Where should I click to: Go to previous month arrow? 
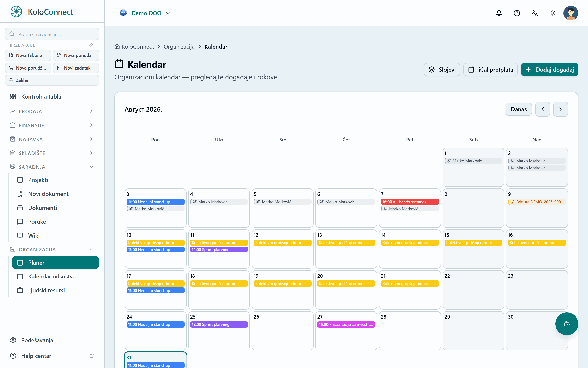[542, 109]
